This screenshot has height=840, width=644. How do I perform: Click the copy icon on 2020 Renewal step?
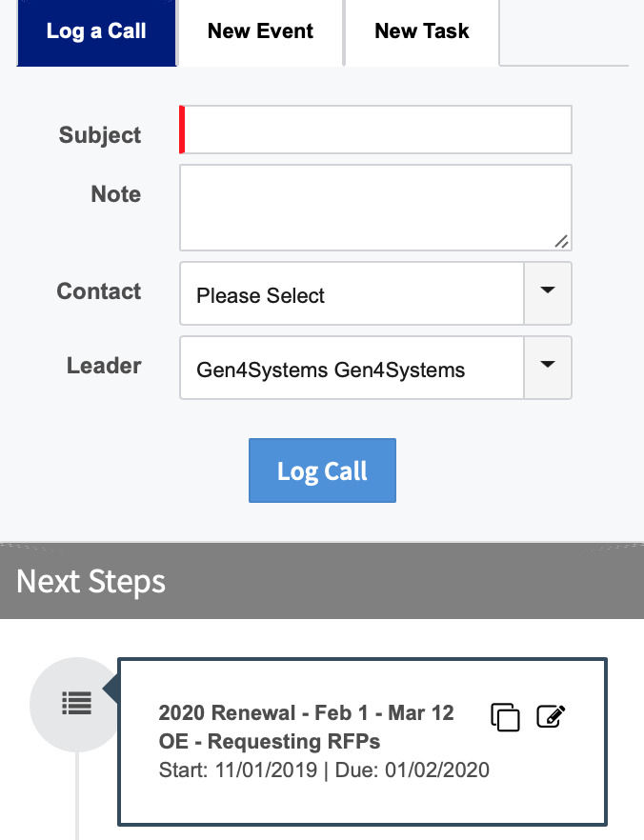pyautogui.click(x=505, y=717)
